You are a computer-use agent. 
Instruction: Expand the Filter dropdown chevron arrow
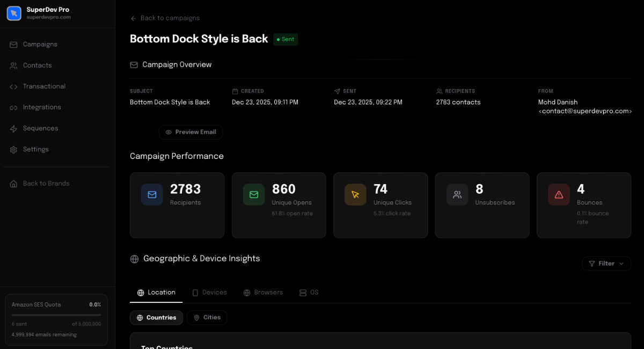coord(621,264)
